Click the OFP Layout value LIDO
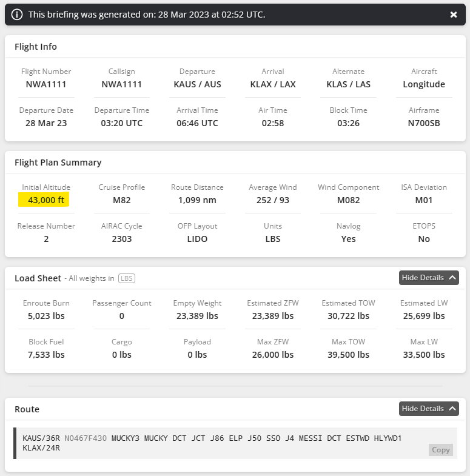This screenshot has height=476, width=470. click(x=197, y=239)
